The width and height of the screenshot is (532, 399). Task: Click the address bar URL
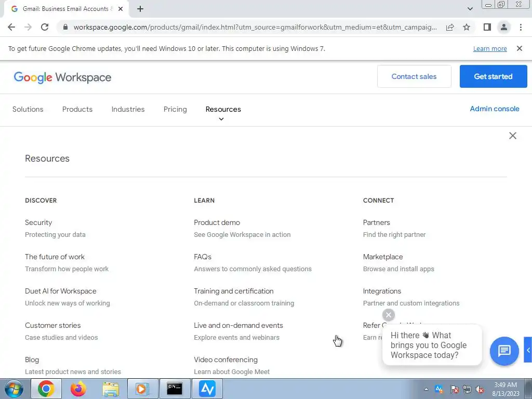255,27
